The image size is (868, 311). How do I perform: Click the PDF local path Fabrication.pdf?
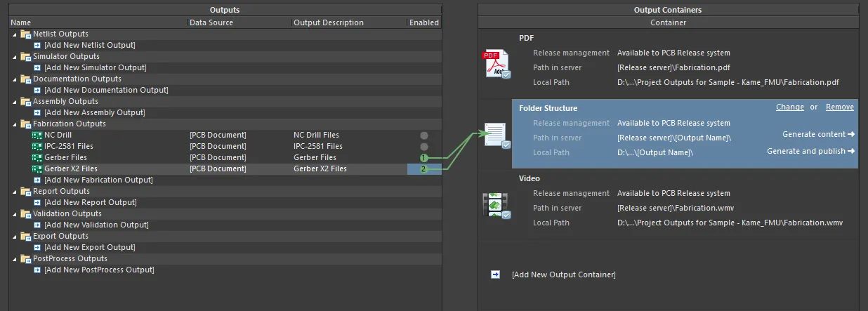coord(728,82)
